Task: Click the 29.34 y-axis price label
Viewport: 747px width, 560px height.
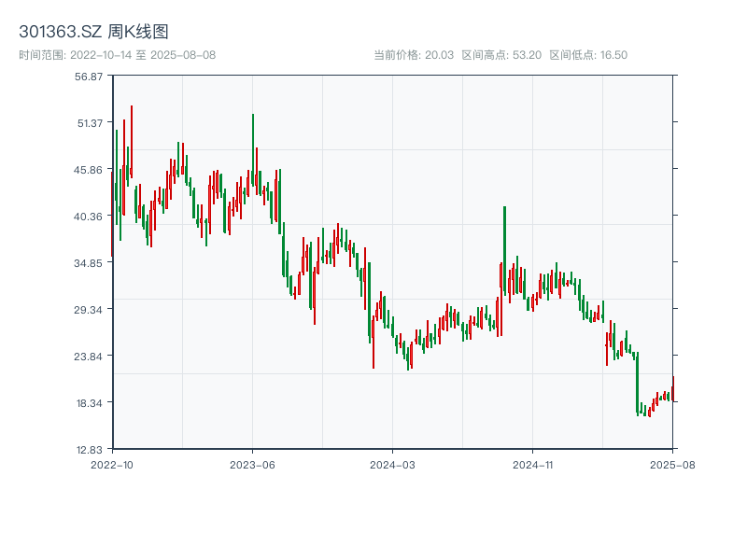Action: 90,310
